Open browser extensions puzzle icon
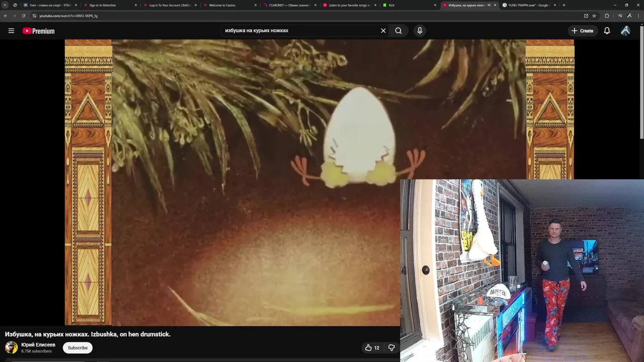Image resolution: width=644 pixels, height=362 pixels. (x=607, y=16)
